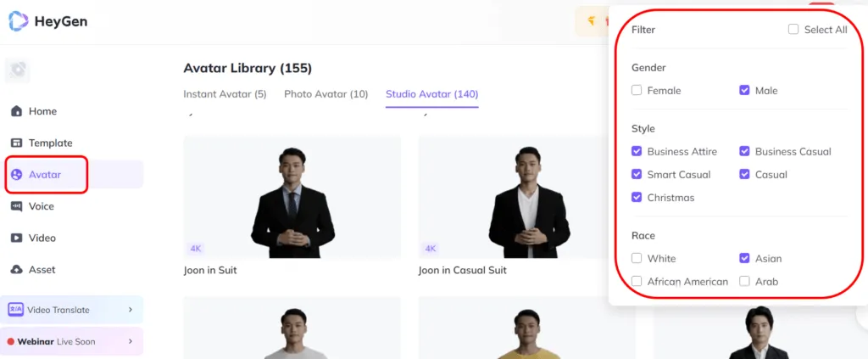Uncheck the Christmas style filter
The height and width of the screenshot is (359, 868).
click(637, 198)
